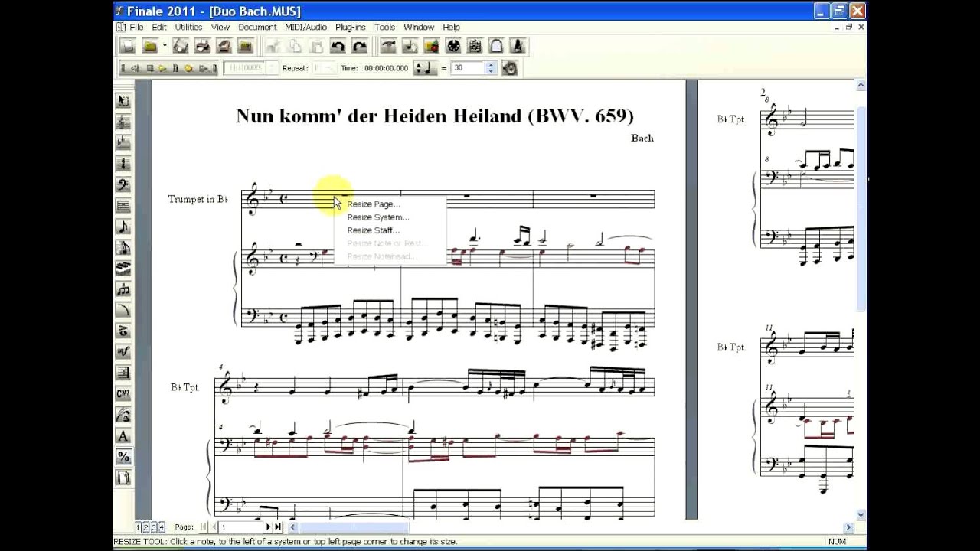Click the horizontal scrollbar thumb
Screen dimensions: 980x551
354,527
